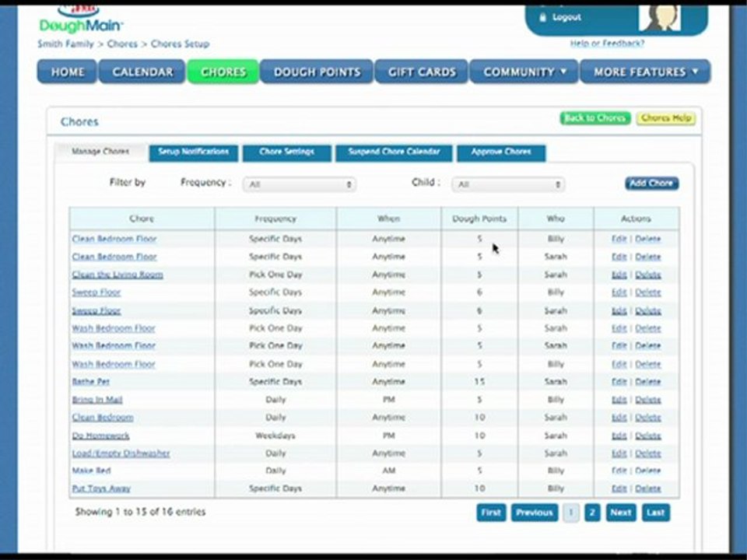Screen dimensions: 747x560
Task: Go to the Next page
Action: pos(621,513)
